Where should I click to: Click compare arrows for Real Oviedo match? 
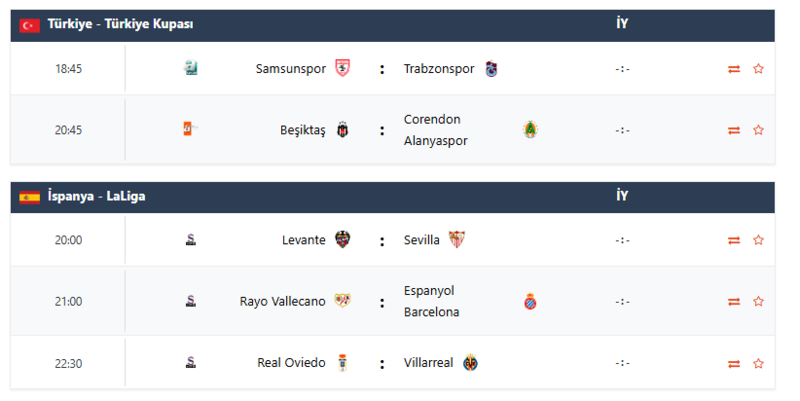pyautogui.click(x=734, y=363)
